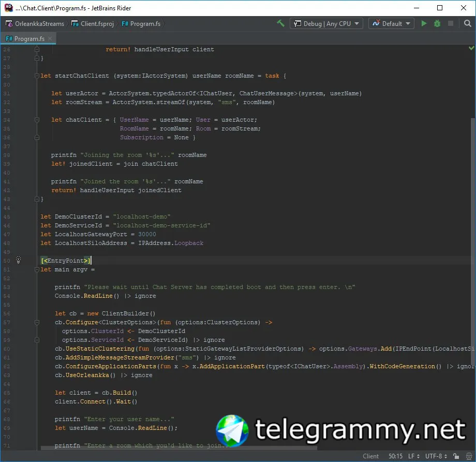
Task: Click the build hammer icon
Action: [281, 23]
